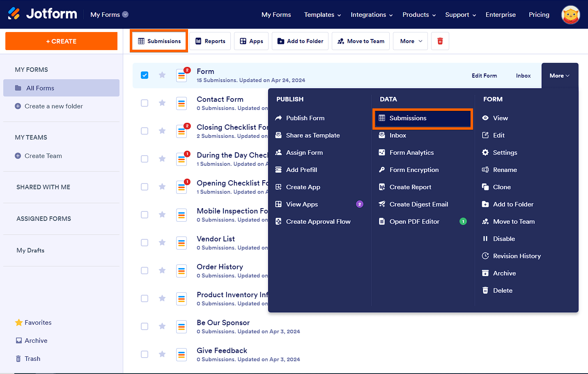Click the Vendor List form icon
The height and width of the screenshot is (374, 588).
click(181, 243)
